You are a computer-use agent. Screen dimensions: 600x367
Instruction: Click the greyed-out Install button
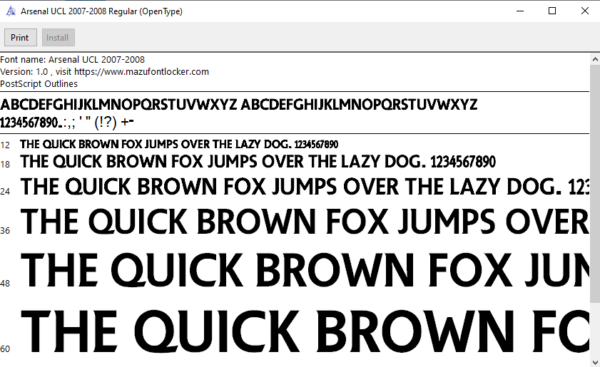(58, 38)
